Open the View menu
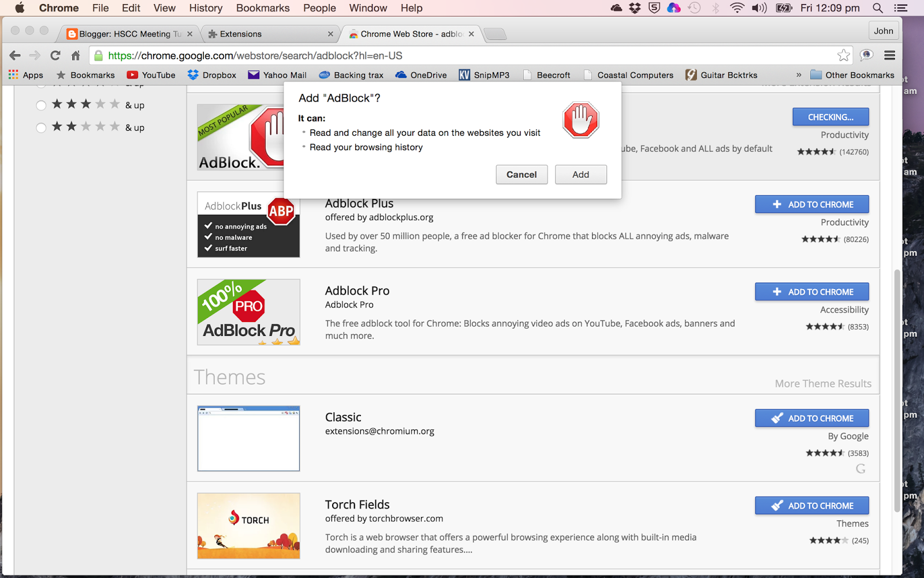Viewport: 924px width, 578px height. click(165, 8)
